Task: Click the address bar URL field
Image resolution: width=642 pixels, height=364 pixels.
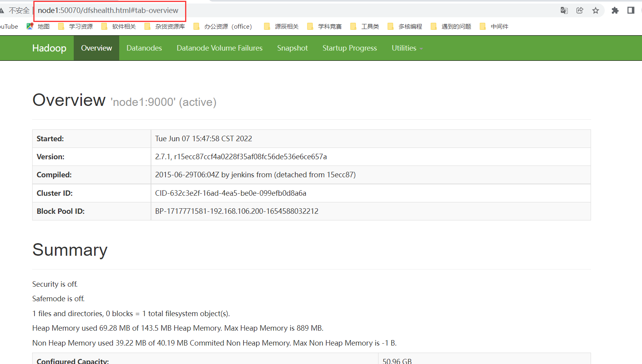Action: coord(108,11)
